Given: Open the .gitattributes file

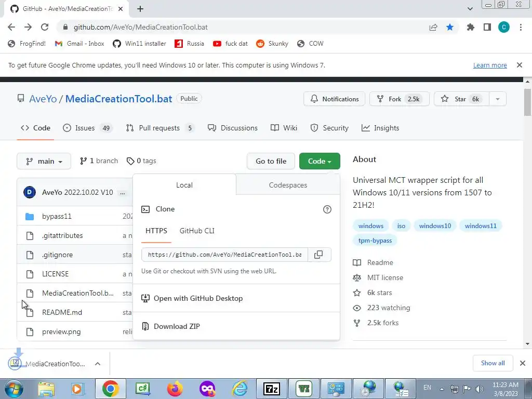Looking at the screenshot, I should (62, 235).
